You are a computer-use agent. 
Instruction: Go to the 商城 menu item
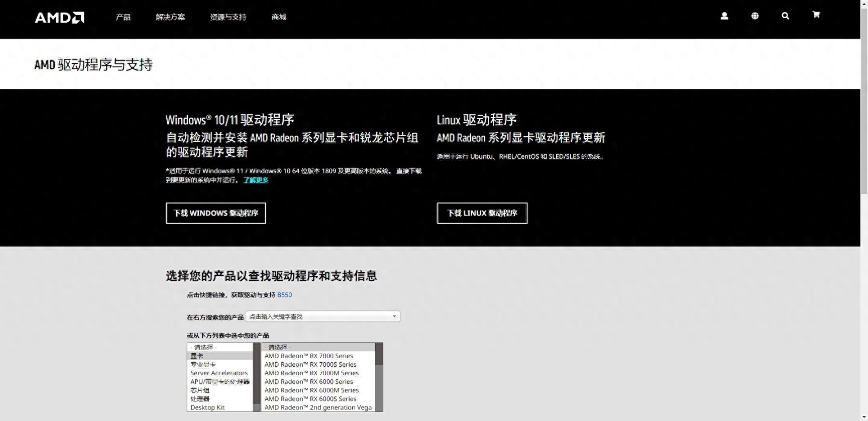279,17
